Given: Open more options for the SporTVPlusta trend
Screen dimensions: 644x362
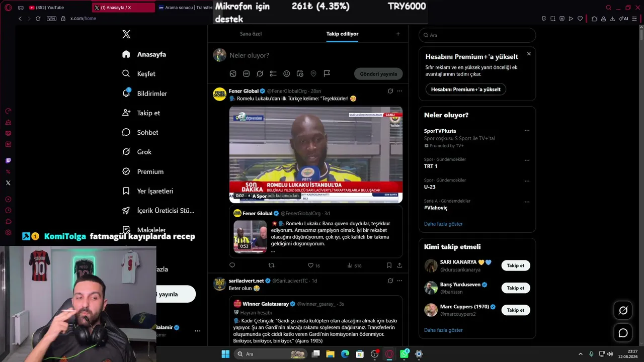Looking at the screenshot, I should (x=527, y=131).
